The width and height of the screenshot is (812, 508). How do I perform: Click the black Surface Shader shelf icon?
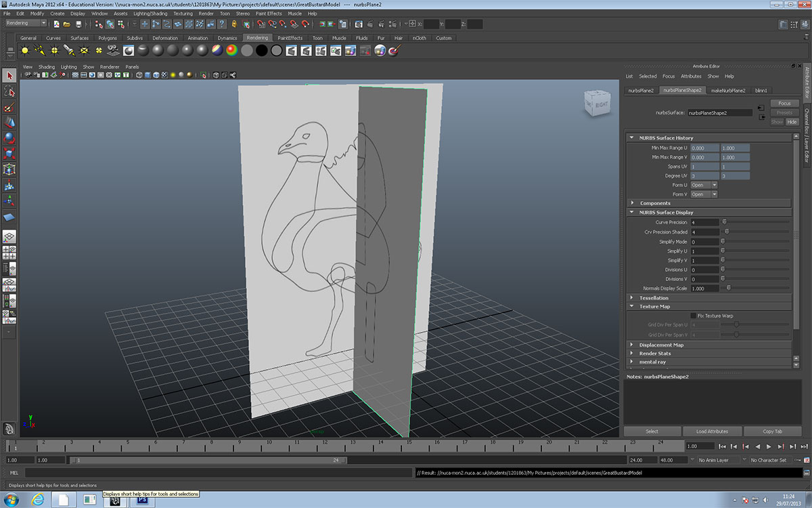pos(261,51)
